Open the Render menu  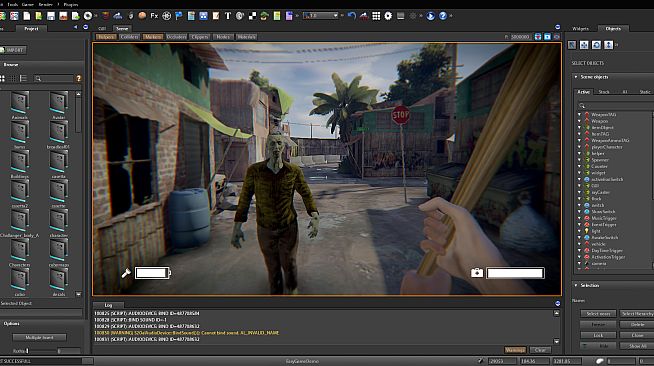[45, 4]
